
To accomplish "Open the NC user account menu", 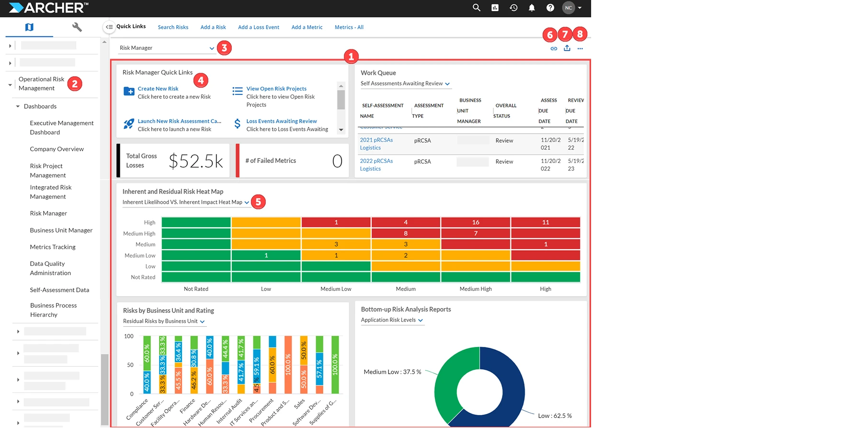I will click(572, 8).
